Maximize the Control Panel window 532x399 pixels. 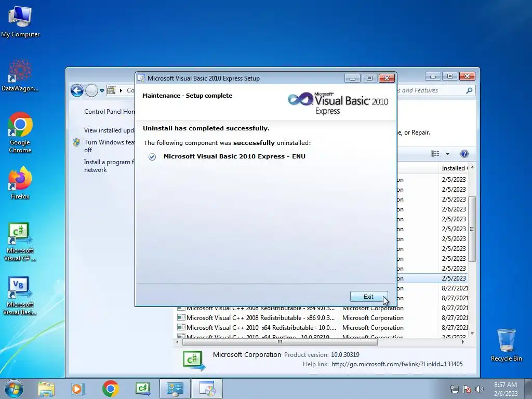click(450, 76)
